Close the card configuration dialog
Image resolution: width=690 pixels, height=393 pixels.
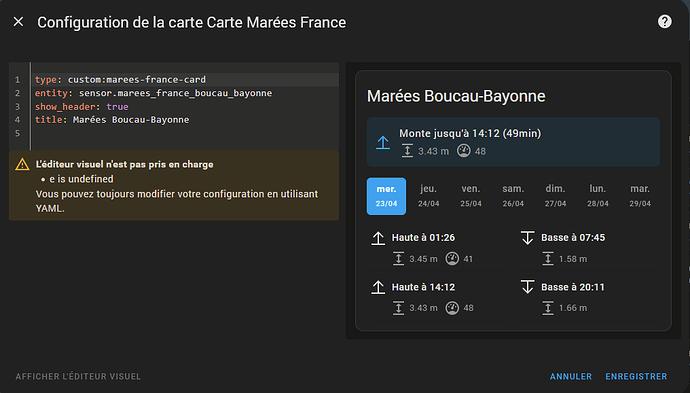click(x=18, y=22)
